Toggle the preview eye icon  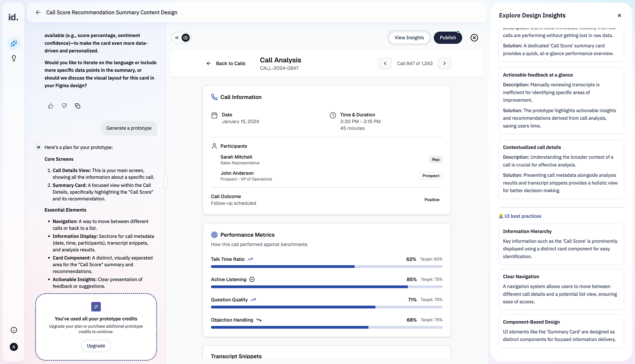[186, 38]
